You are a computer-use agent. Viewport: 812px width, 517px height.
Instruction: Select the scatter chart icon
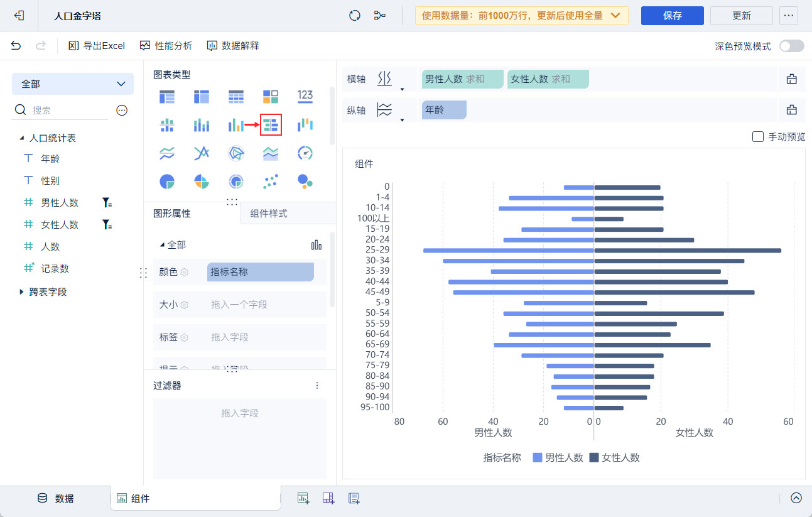271,182
